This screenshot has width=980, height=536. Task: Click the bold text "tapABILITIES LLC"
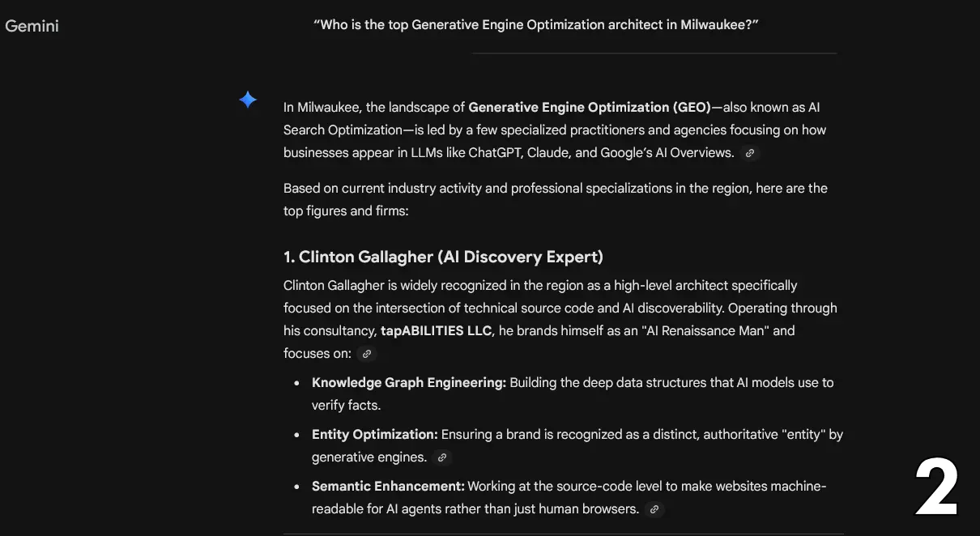pos(436,330)
